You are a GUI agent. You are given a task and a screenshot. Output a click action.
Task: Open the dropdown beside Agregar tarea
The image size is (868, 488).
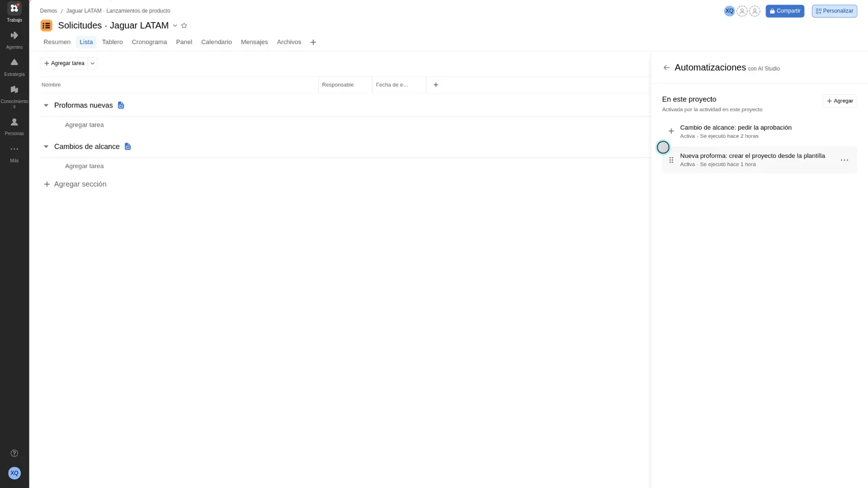coord(93,63)
